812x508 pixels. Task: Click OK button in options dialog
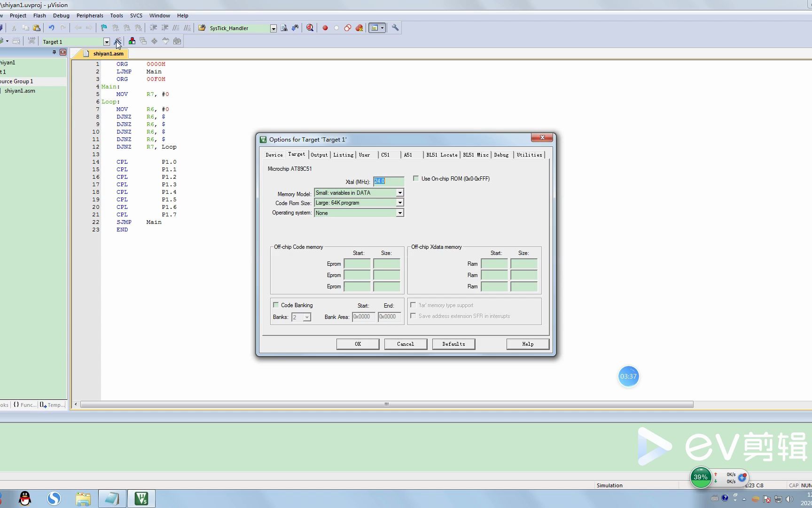coord(358,344)
